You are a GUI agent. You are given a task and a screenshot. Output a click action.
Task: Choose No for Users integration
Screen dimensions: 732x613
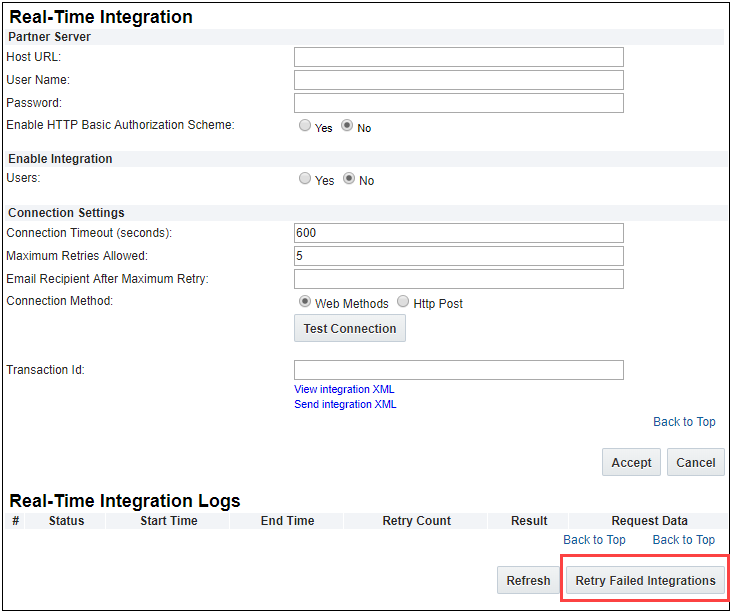[x=348, y=179]
